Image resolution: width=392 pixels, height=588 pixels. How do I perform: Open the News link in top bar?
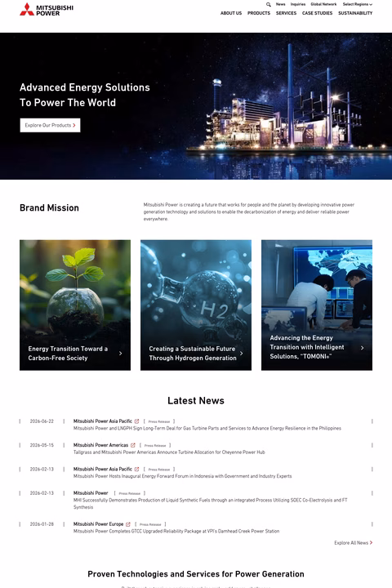pyautogui.click(x=281, y=5)
